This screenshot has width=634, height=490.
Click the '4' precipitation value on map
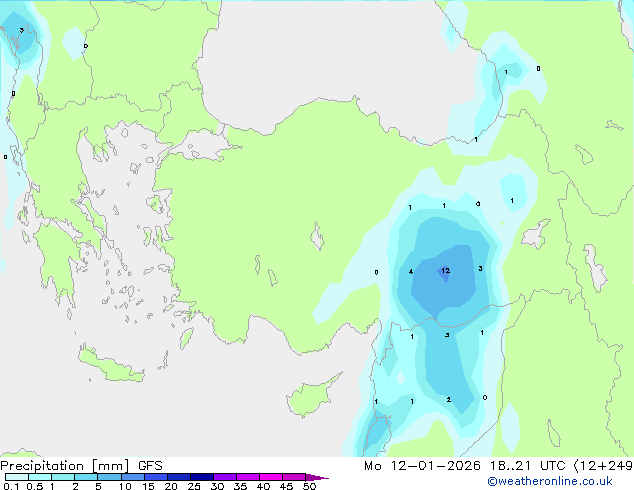point(411,272)
